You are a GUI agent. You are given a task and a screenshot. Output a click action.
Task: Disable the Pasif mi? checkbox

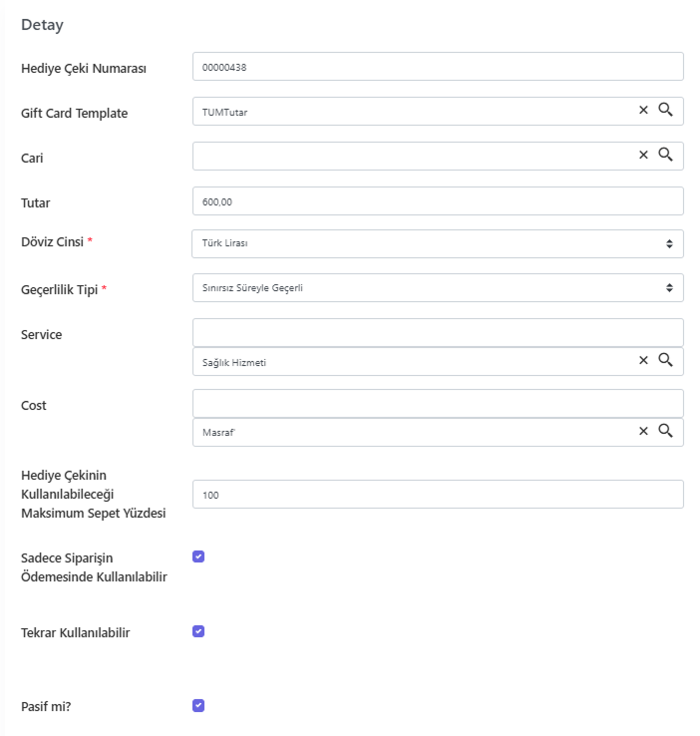198,705
